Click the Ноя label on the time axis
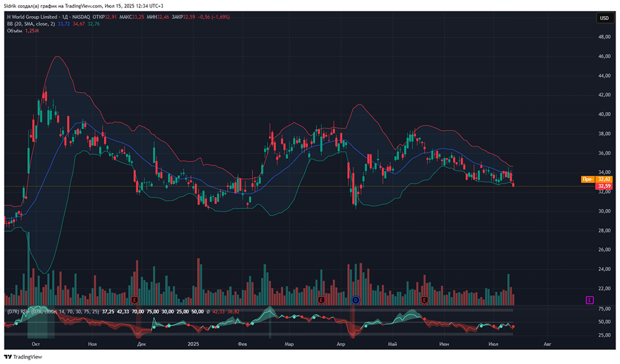This screenshot has height=364, width=620. pyautogui.click(x=92, y=344)
